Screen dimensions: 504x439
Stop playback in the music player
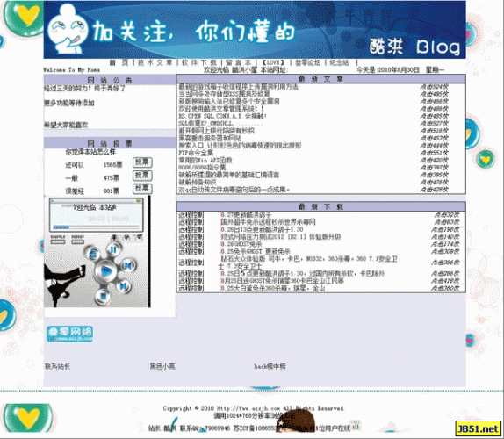[x=103, y=296]
